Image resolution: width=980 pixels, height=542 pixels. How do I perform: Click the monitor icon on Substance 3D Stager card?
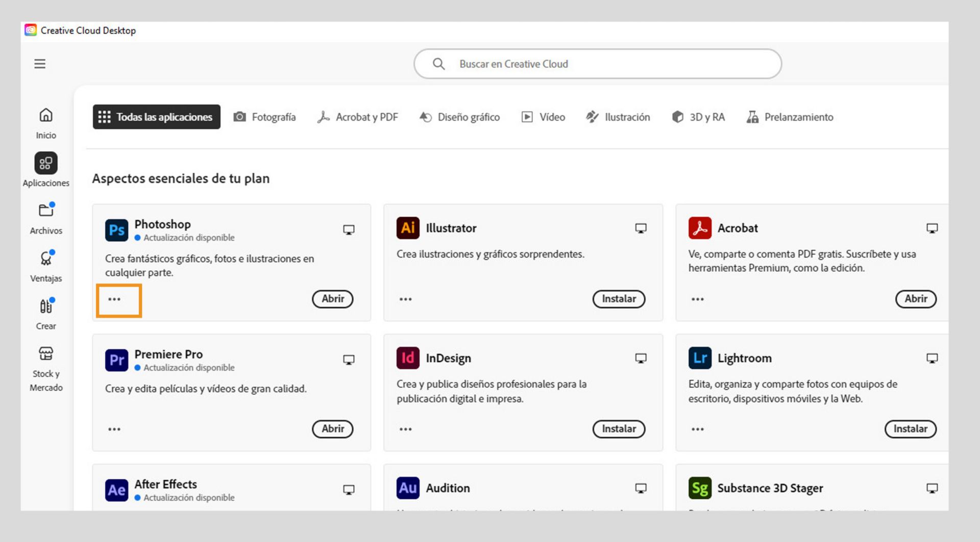pyautogui.click(x=932, y=488)
